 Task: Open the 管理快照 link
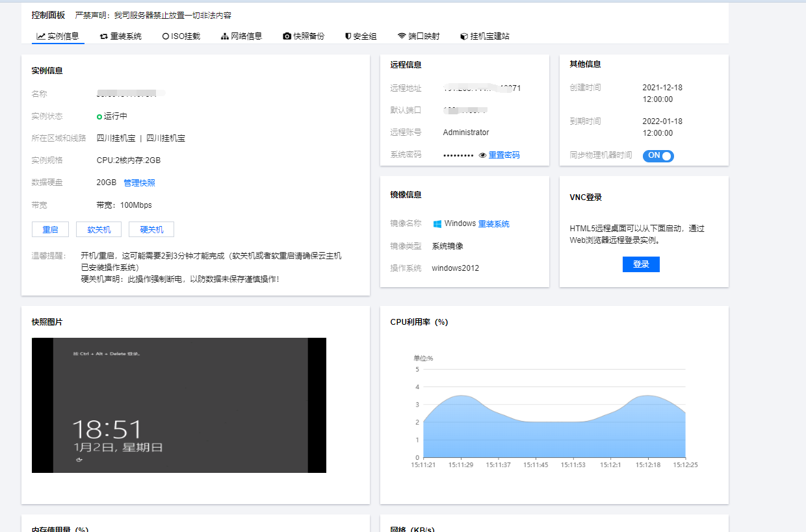coord(139,183)
